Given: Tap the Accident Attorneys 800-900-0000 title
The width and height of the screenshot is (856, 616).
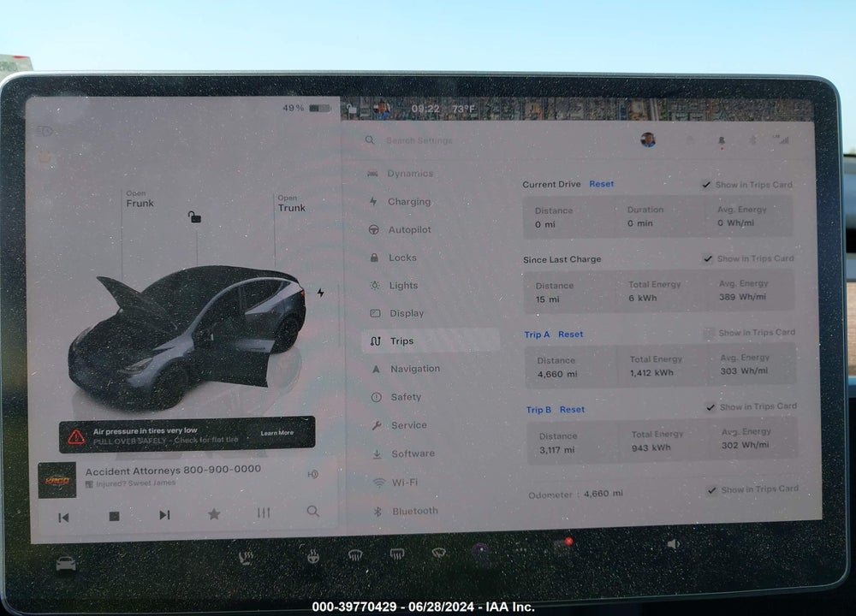Looking at the screenshot, I should pos(173,470).
